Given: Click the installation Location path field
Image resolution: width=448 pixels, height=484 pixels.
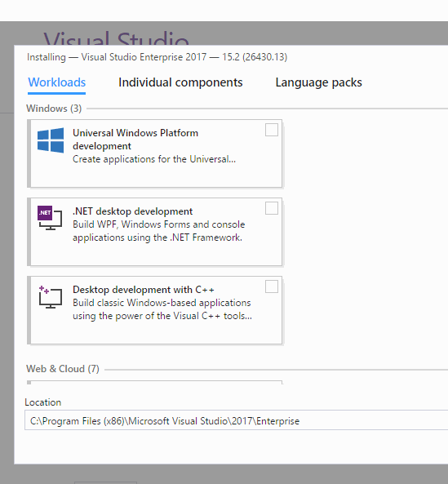Looking at the screenshot, I should click(237, 420).
